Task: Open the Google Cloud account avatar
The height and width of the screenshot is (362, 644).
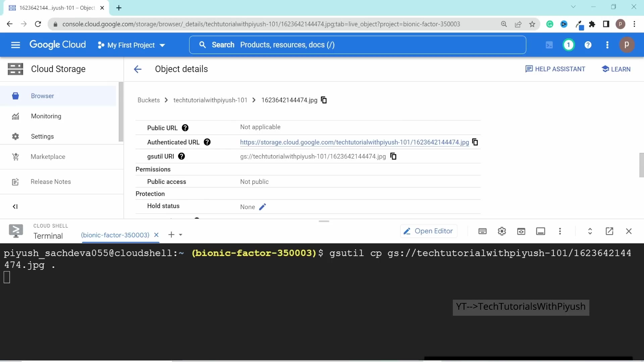Action: (627, 45)
